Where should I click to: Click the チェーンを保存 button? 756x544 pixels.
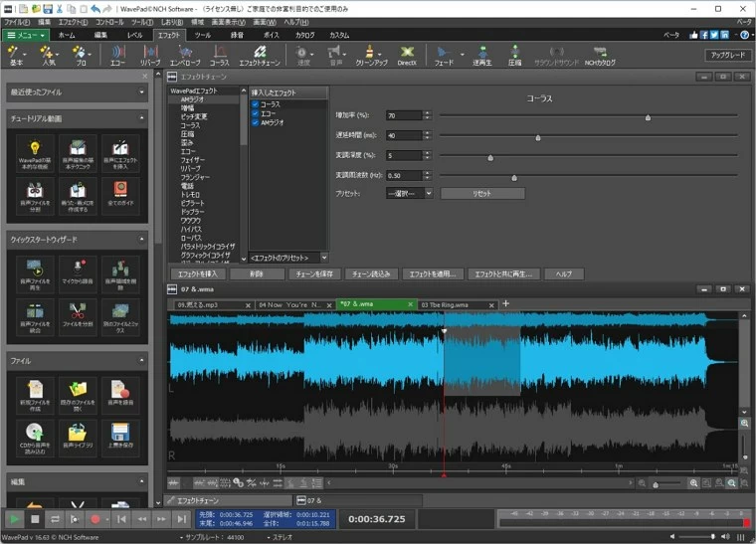point(314,274)
